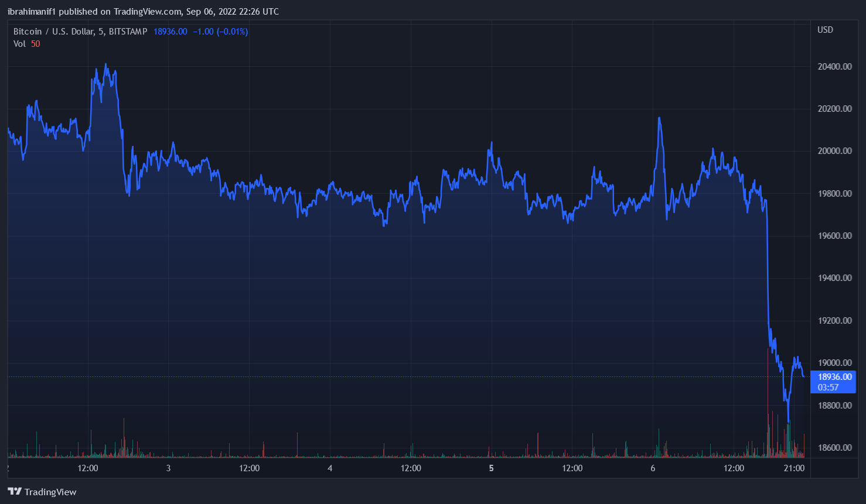The height and width of the screenshot is (504, 866).
Task: Click the -1.00 (-0.01%) price change text
Action: tap(220, 32)
